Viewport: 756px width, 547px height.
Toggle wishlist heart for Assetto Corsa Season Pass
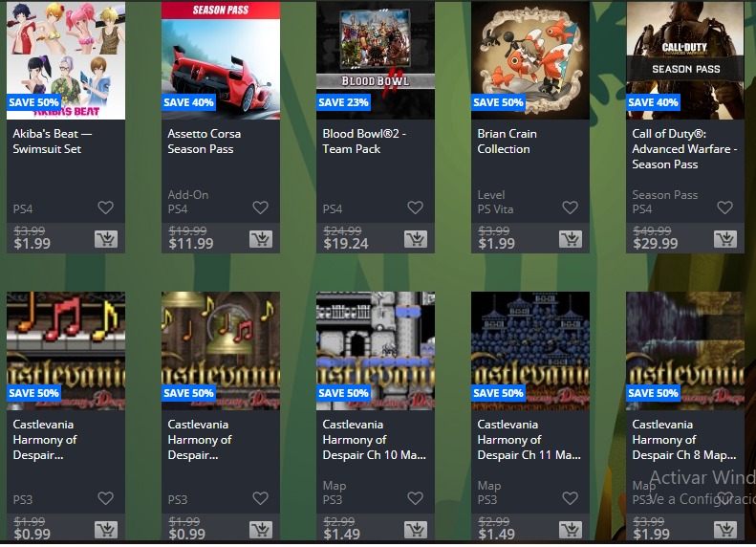click(x=260, y=208)
